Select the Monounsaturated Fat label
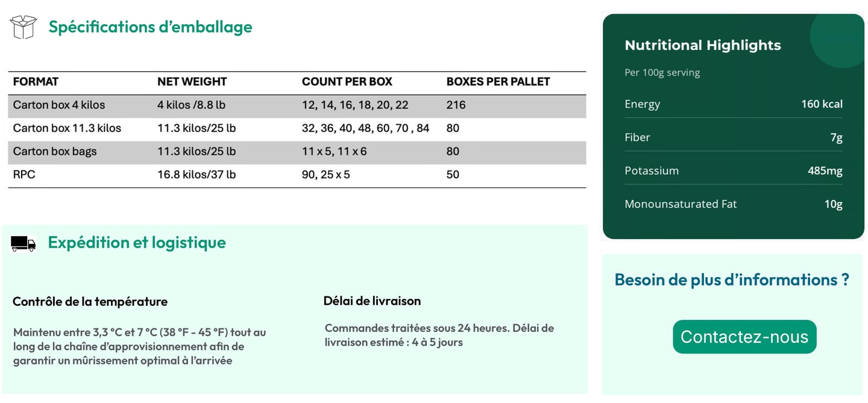The width and height of the screenshot is (868, 403). tap(681, 204)
